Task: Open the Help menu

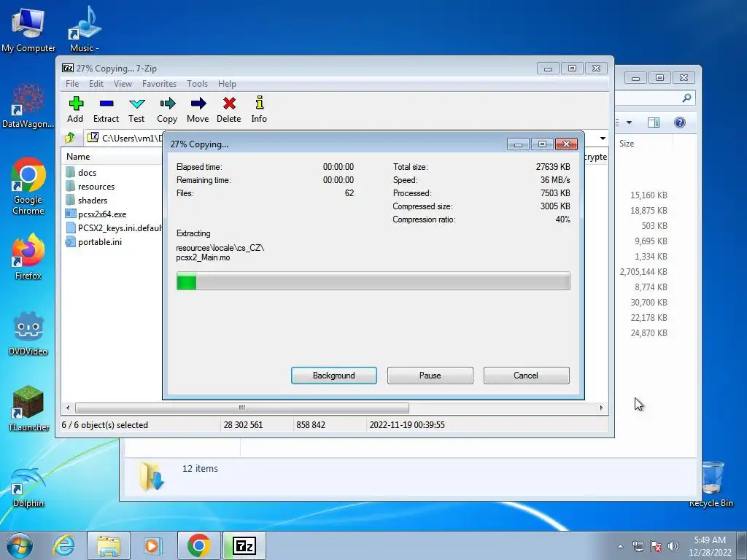Action: (227, 84)
